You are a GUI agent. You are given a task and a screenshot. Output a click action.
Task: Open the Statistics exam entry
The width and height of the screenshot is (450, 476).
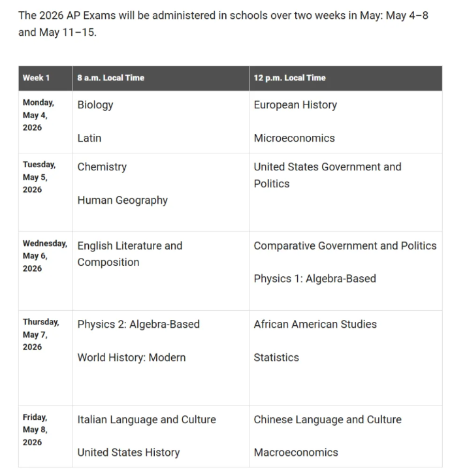[x=276, y=357]
